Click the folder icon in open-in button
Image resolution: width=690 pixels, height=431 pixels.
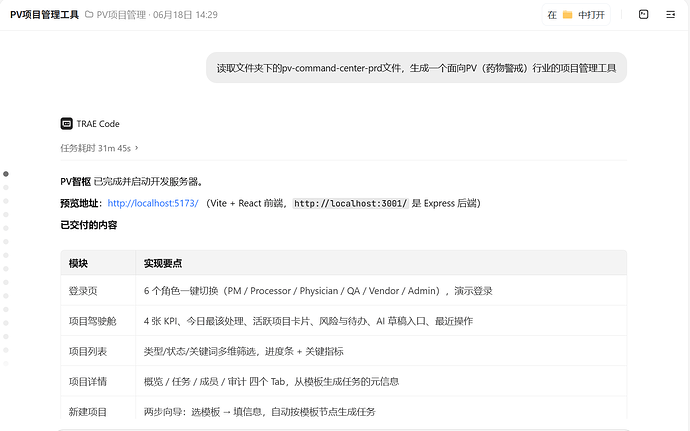(568, 15)
